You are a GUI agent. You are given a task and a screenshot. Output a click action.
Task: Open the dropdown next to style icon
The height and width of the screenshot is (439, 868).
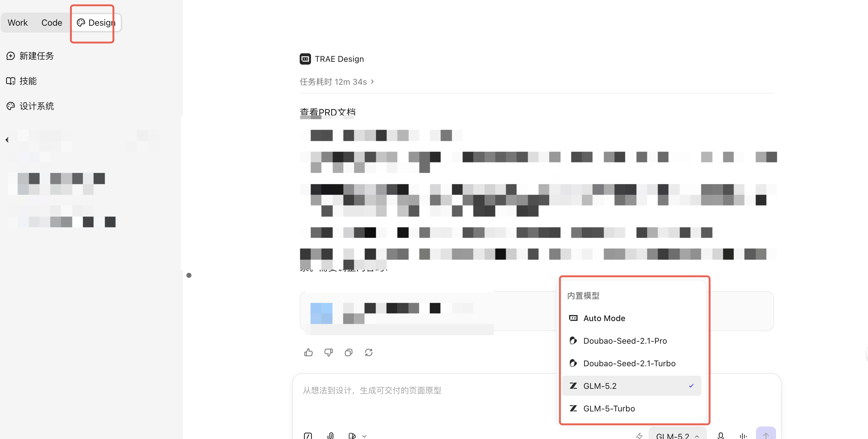coord(365,436)
